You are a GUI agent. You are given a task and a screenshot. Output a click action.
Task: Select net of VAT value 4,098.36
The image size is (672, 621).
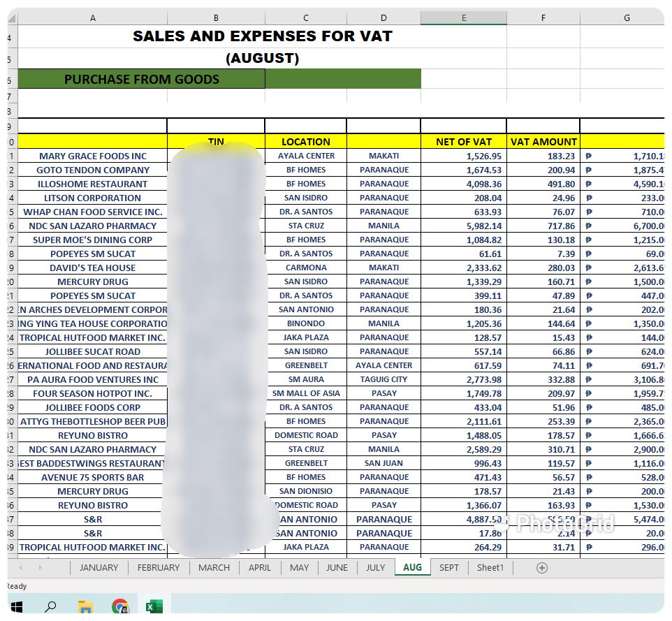(x=464, y=184)
